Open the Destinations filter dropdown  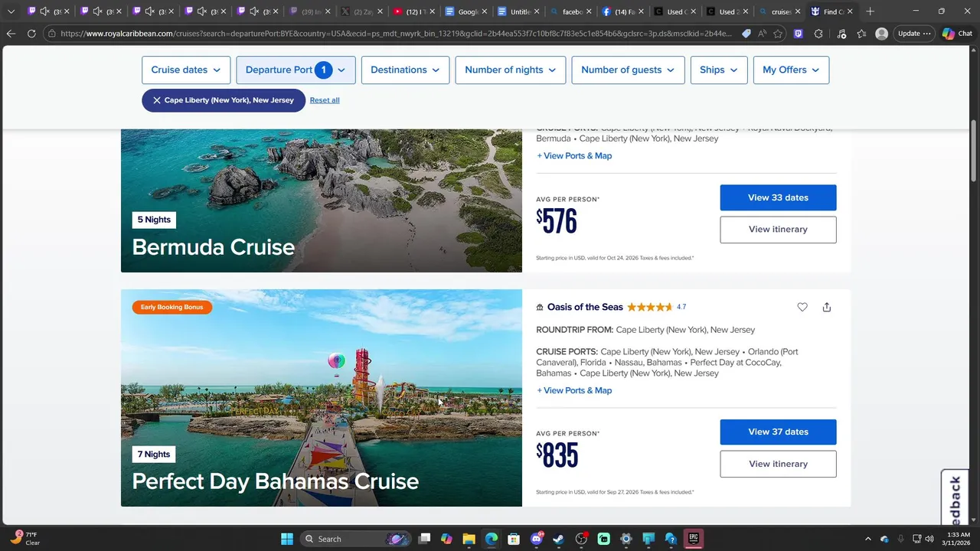[405, 70]
